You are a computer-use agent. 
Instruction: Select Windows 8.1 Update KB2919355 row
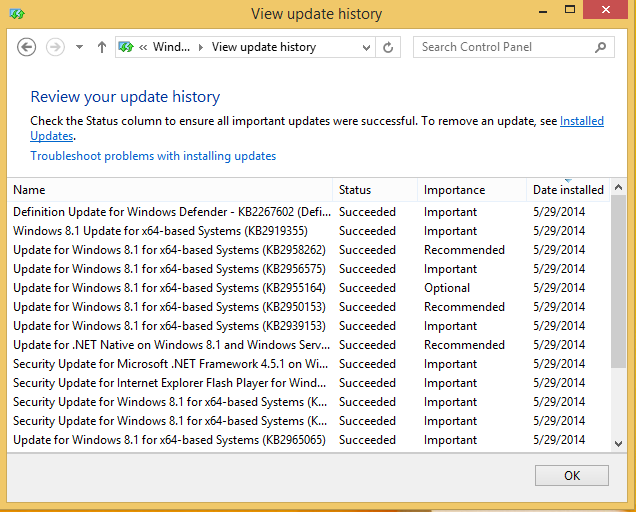(x=308, y=231)
